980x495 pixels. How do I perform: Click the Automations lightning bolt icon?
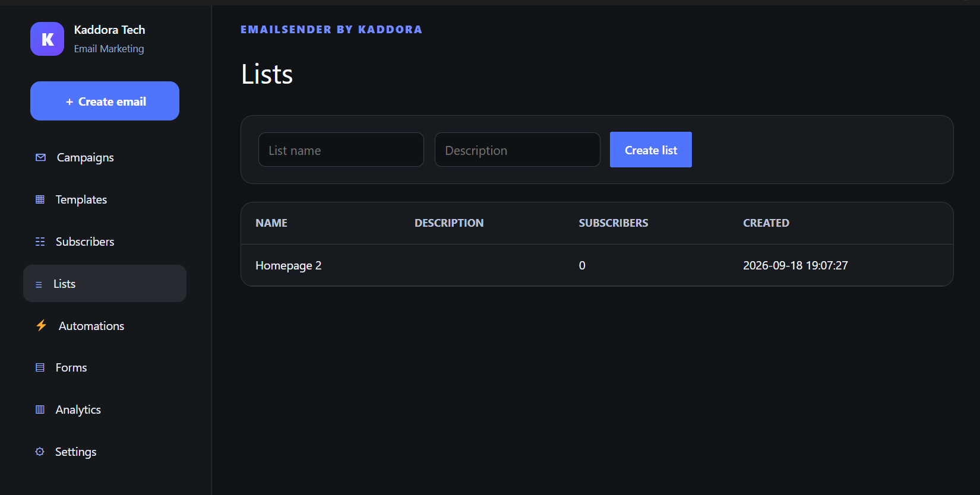click(x=41, y=325)
